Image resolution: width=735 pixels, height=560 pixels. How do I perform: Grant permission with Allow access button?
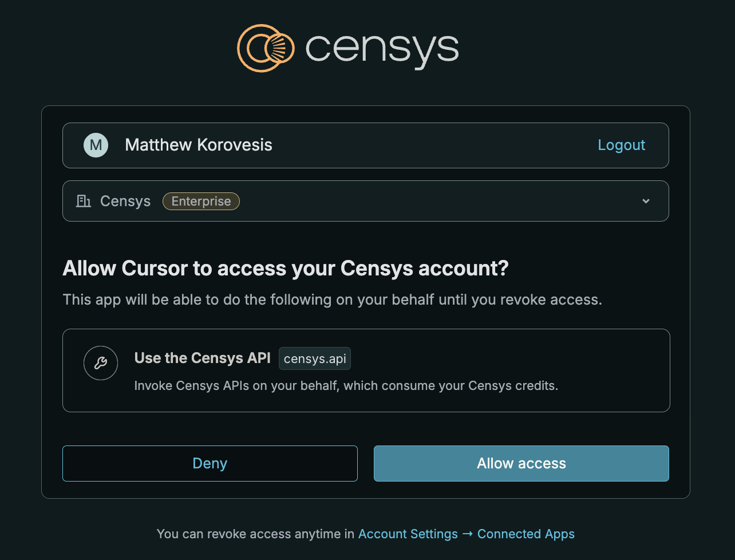click(x=521, y=463)
